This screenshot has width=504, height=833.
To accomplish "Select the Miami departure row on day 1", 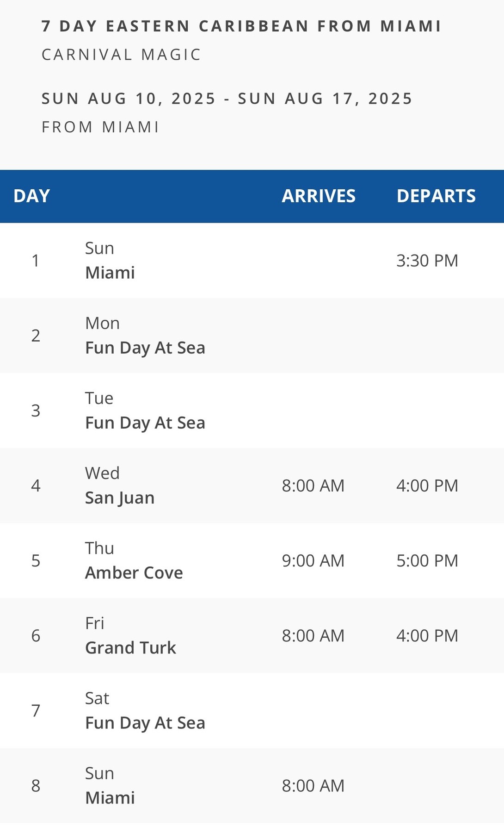I will coord(252,261).
